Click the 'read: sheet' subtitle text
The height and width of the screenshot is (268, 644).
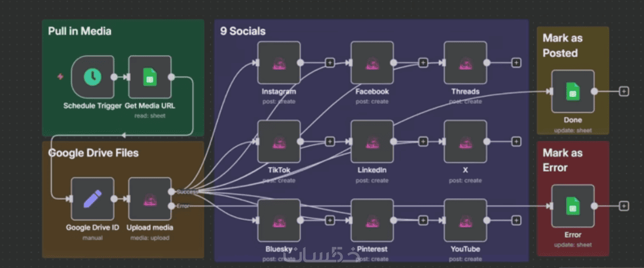click(x=150, y=115)
